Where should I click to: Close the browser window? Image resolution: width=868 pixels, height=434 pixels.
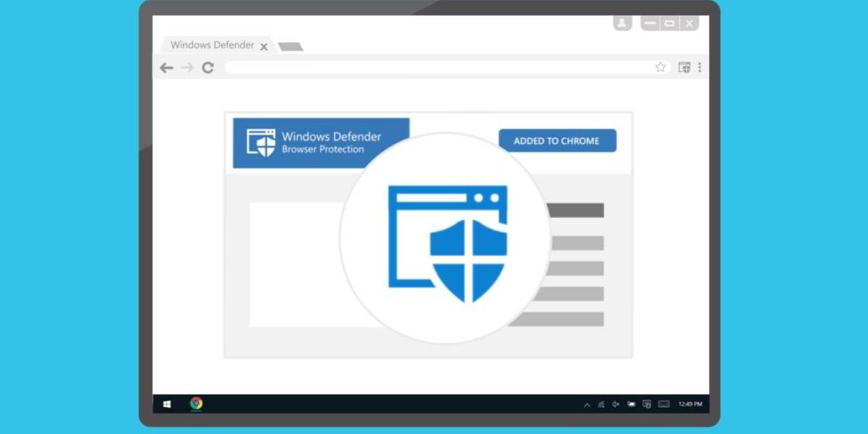coord(689,23)
